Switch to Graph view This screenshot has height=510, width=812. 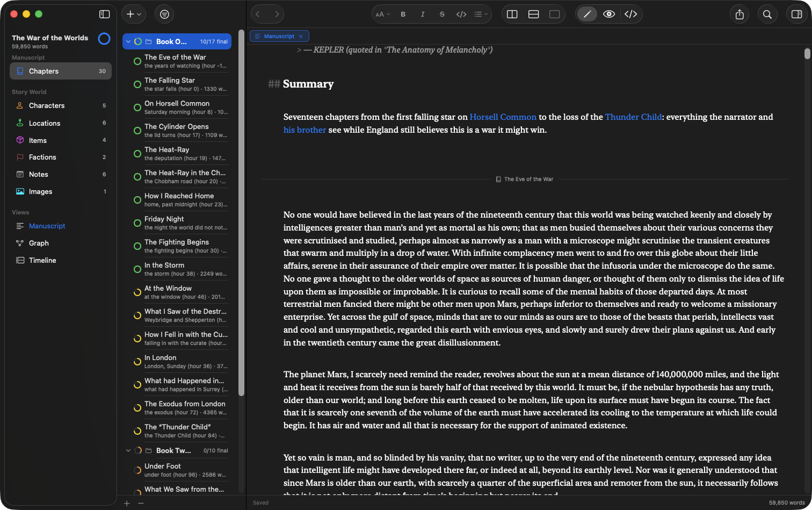(x=61, y=243)
